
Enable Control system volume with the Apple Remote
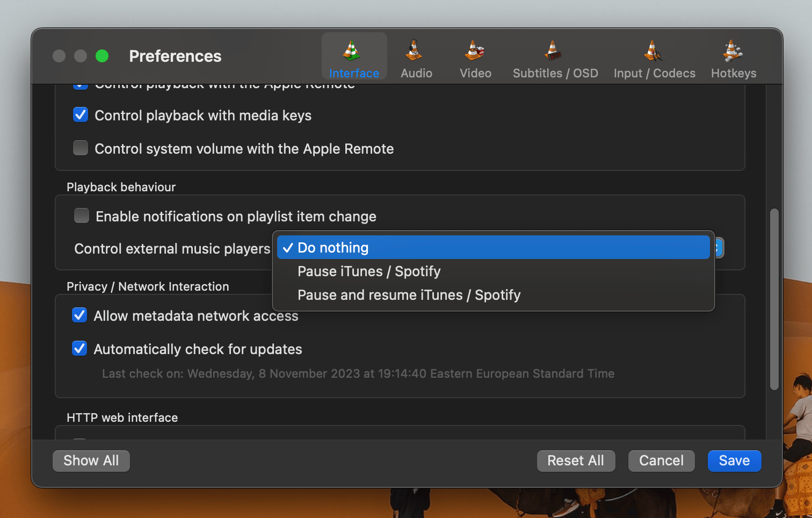click(80, 148)
